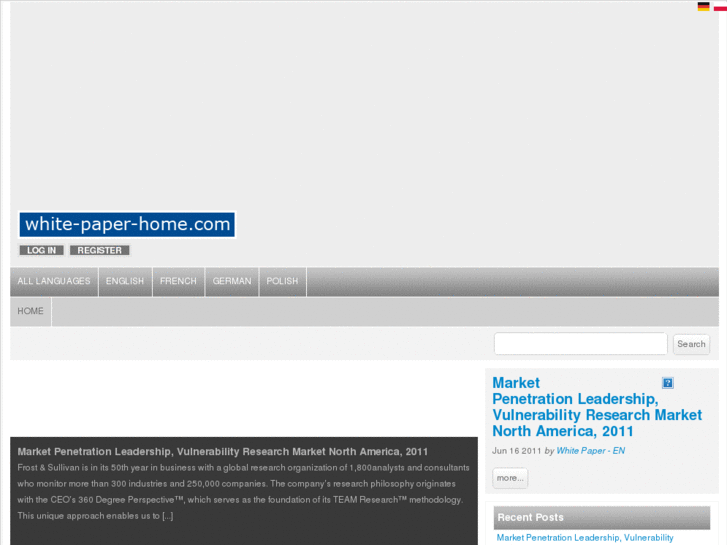
Task: Open the white-paper-home.com logo link
Action: (127, 224)
